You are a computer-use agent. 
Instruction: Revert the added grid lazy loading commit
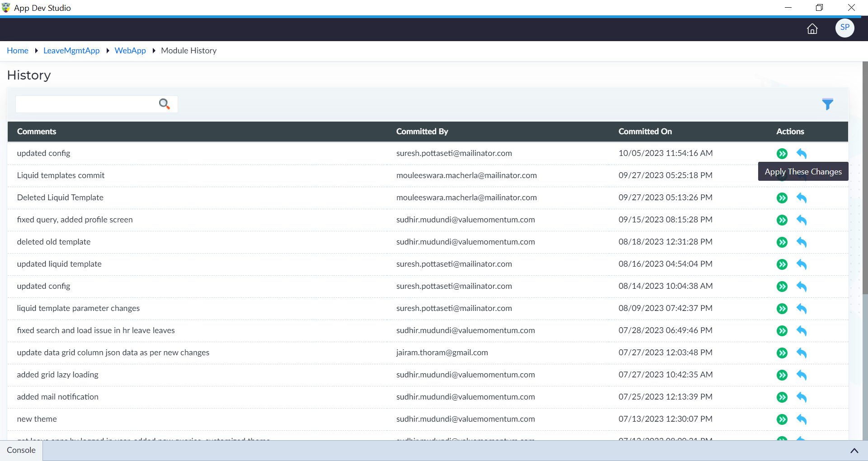click(802, 375)
